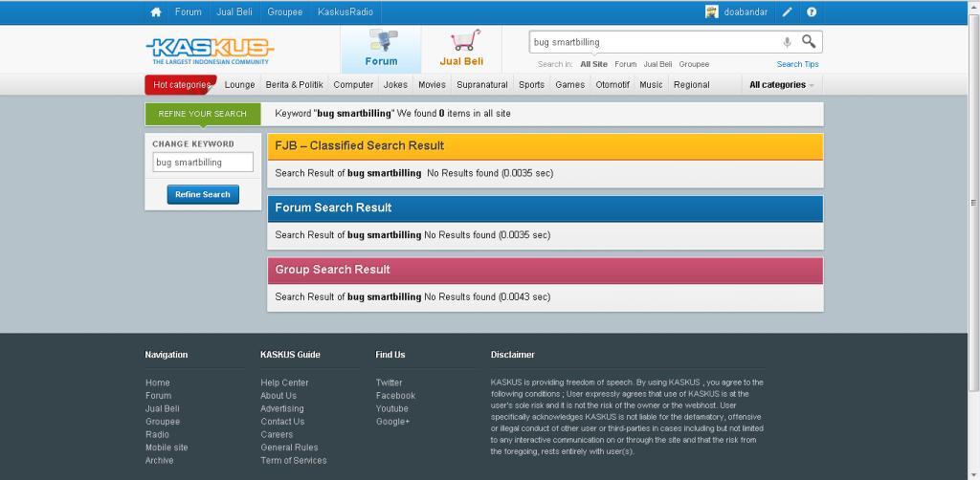Image resolution: width=980 pixels, height=480 pixels.
Task: Open the footer Archive link
Action: coord(160,461)
